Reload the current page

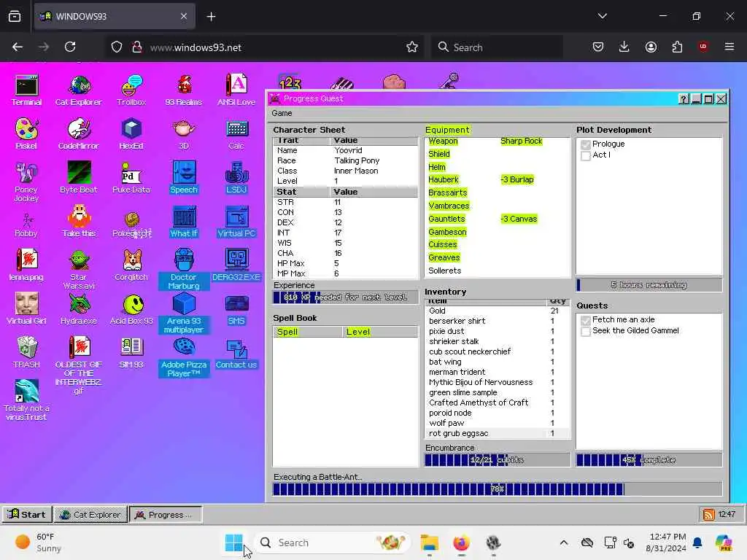(x=70, y=47)
